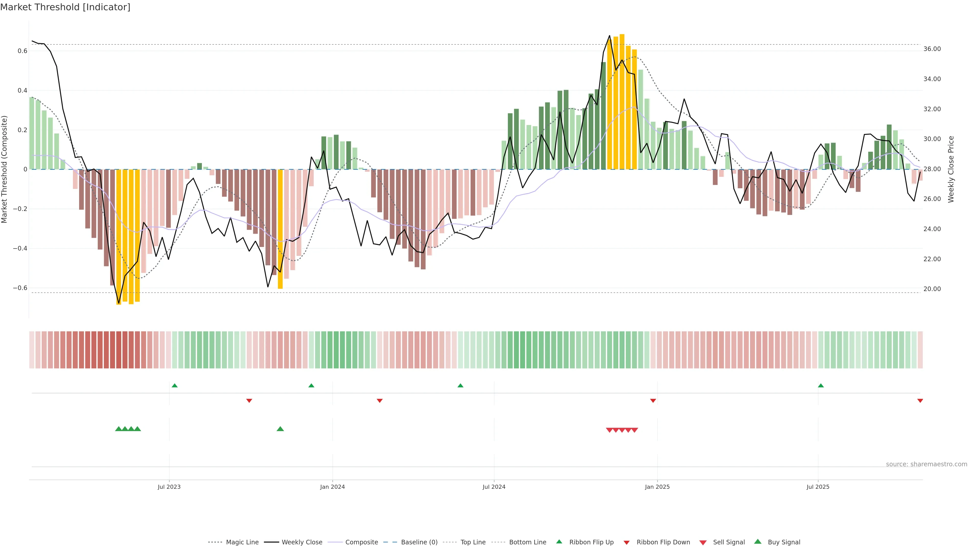Click the green flip-up triangle just after Jul 2025
Viewport: 980px width, 551px height.
820,386
